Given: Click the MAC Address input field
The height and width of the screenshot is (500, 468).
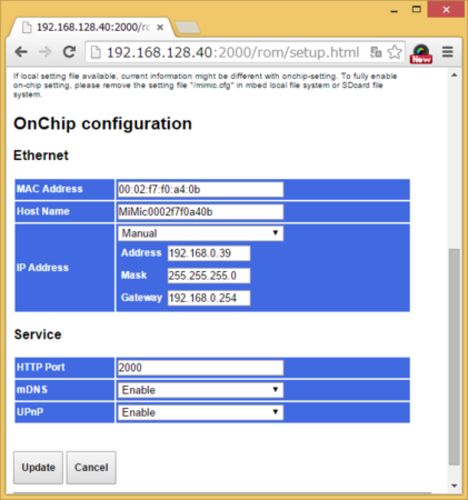Looking at the screenshot, I should pyautogui.click(x=200, y=189).
